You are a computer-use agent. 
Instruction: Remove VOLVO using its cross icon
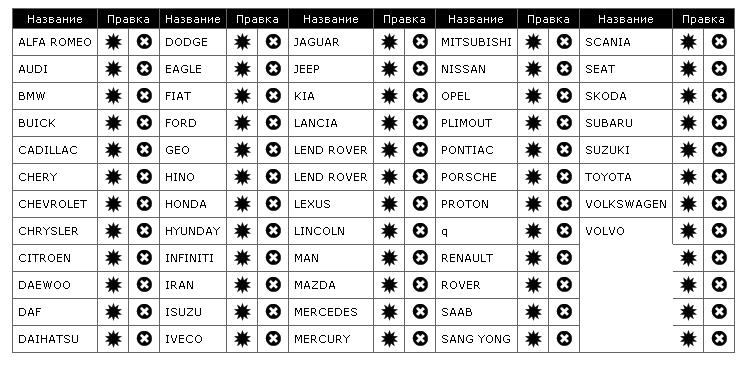point(719,231)
